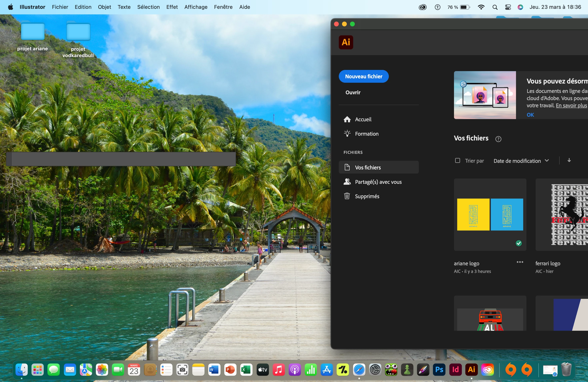Dismiss the banner by clicking OK

pos(530,115)
